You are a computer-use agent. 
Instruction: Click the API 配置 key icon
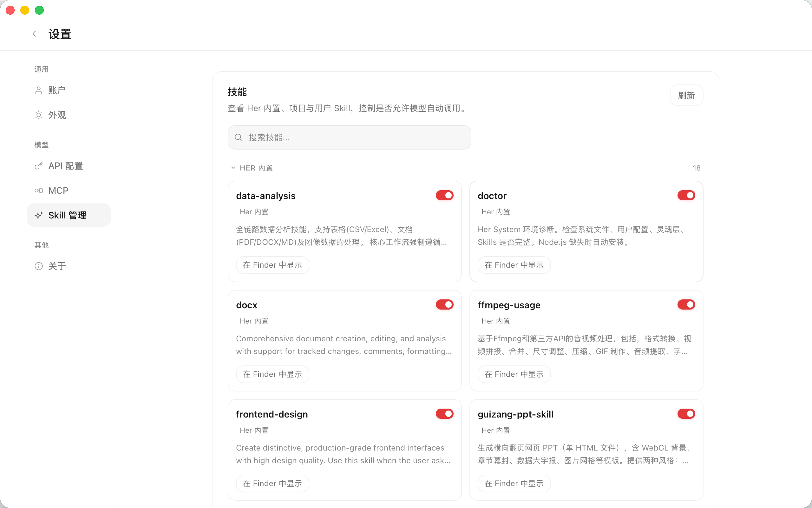39,166
